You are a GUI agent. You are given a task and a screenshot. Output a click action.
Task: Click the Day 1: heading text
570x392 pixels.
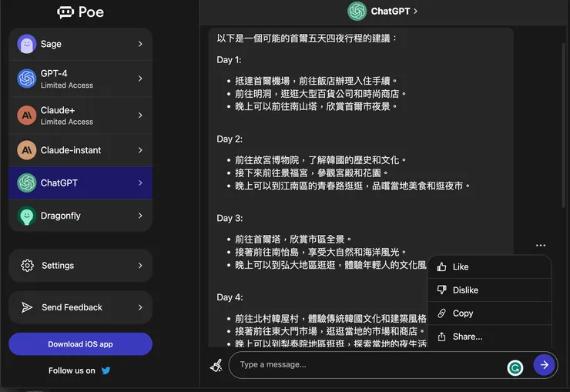pos(229,60)
